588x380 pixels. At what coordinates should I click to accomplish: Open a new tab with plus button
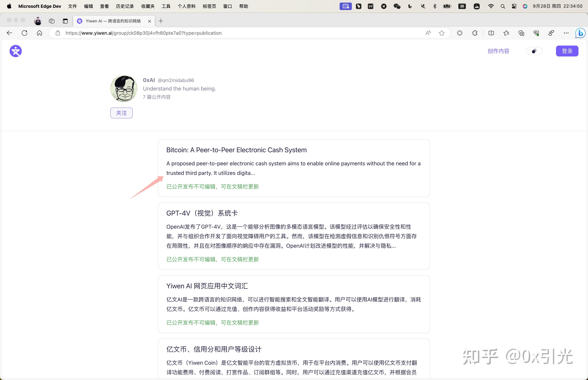tap(161, 21)
